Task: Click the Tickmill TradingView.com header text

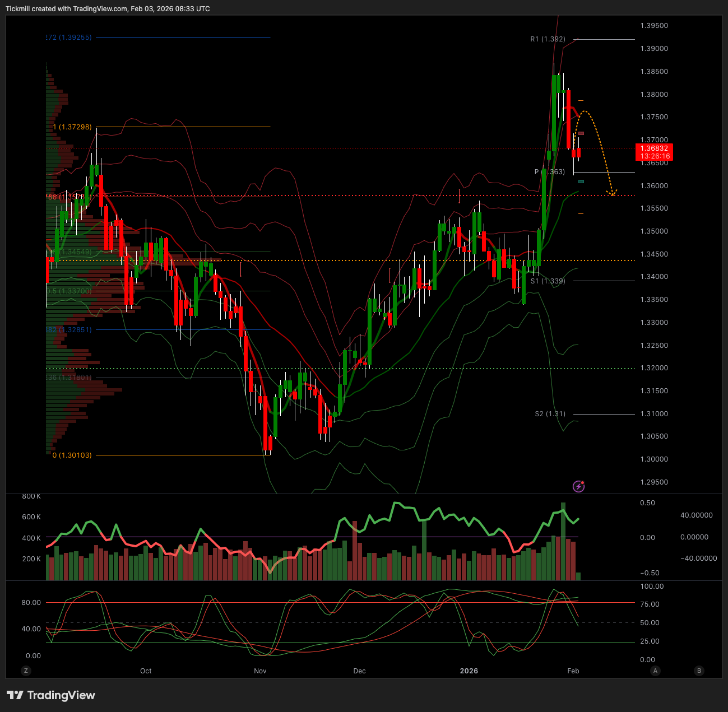Action: (x=108, y=9)
